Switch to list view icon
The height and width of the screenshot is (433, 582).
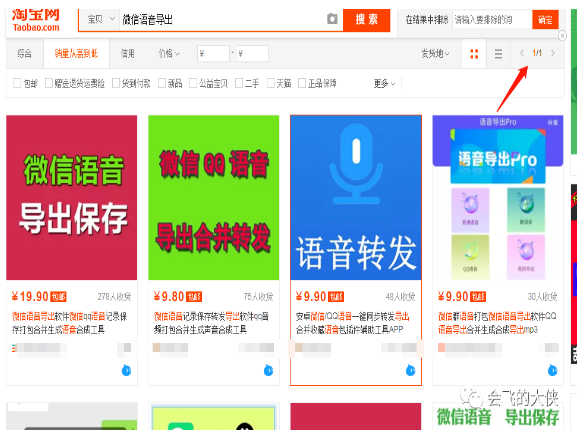498,54
